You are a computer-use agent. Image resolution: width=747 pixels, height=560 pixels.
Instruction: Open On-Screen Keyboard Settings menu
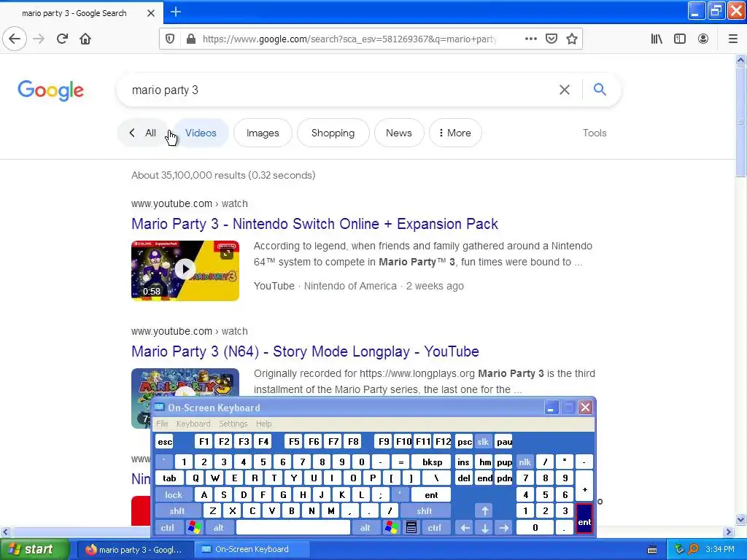tap(233, 424)
